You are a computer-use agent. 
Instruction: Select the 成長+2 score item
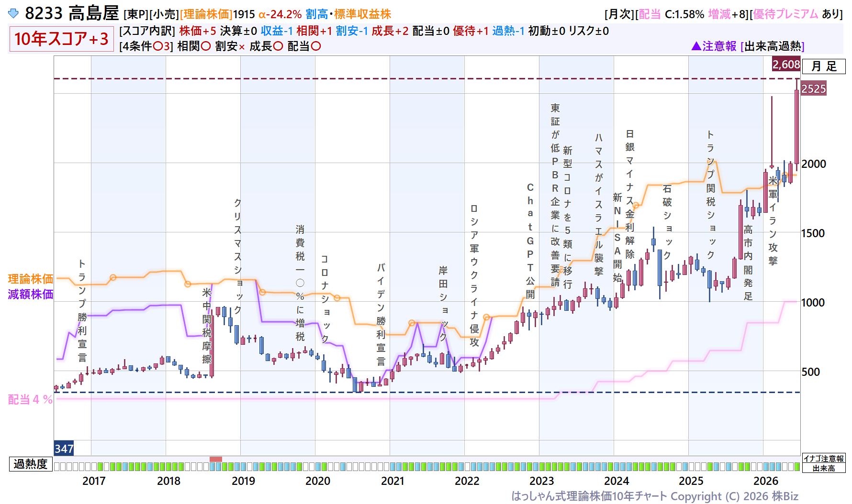[390, 31]
